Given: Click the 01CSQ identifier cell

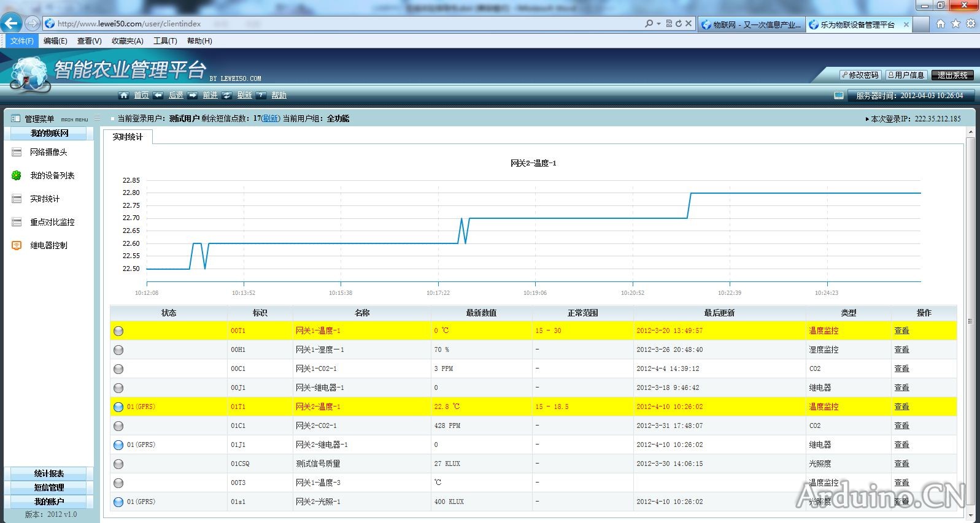Looking at the screenshot, I should (260, 464).
